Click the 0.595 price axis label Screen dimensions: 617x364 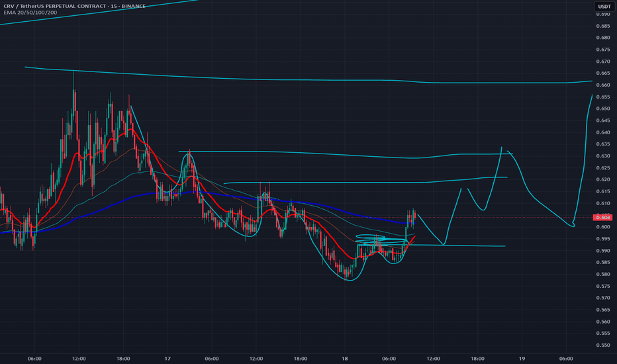pos(603,239)
